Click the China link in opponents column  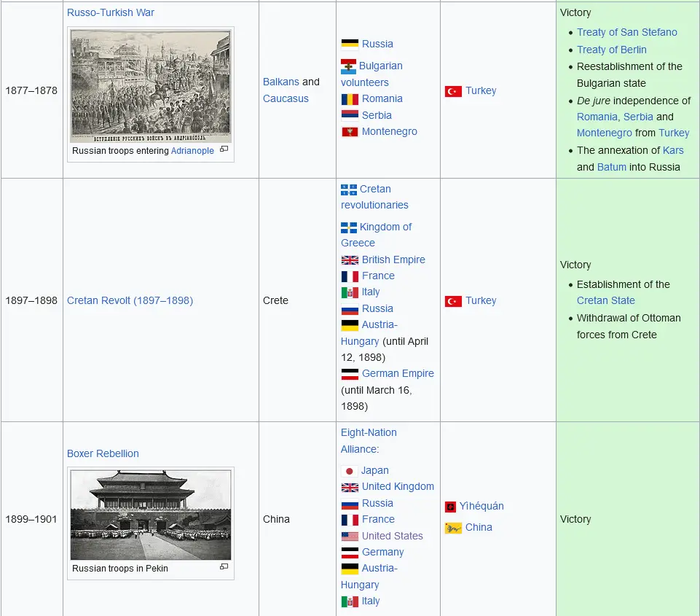[479, 527]
